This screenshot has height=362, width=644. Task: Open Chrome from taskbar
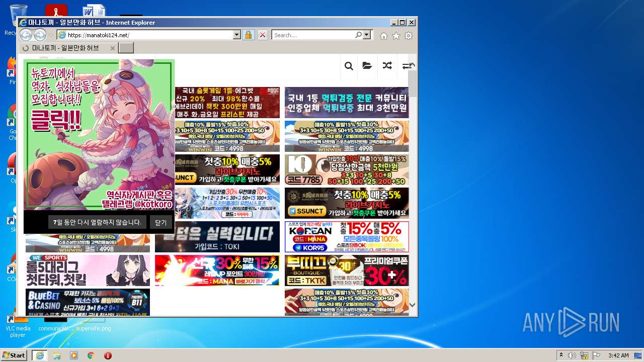(x=91, y=355)
